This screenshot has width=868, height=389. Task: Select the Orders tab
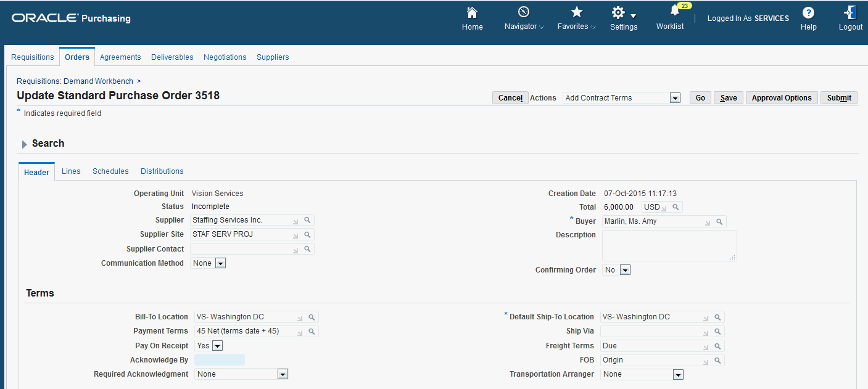pyautogui.click(x=77, y=57)
